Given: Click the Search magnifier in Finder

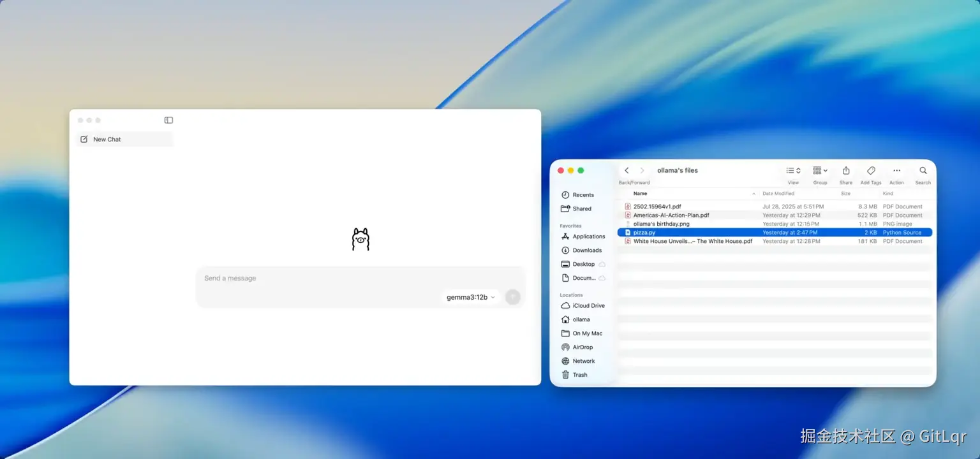Looking at the screenshot, I should point(923,170).
